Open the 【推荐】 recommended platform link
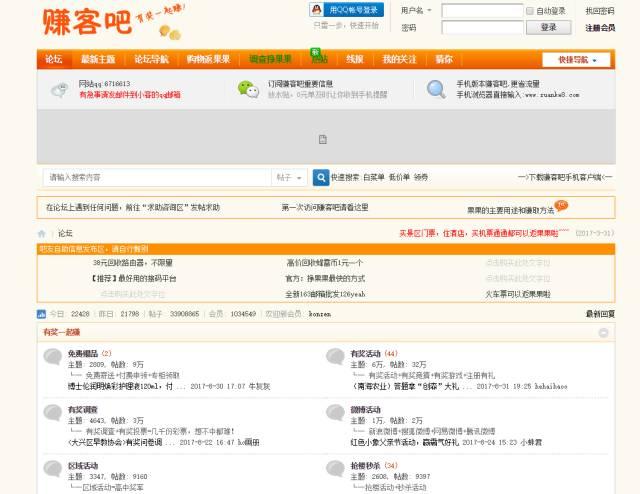The width and height of the screenshot is (640, 494). pyautogui.click(x=133, y=278)
